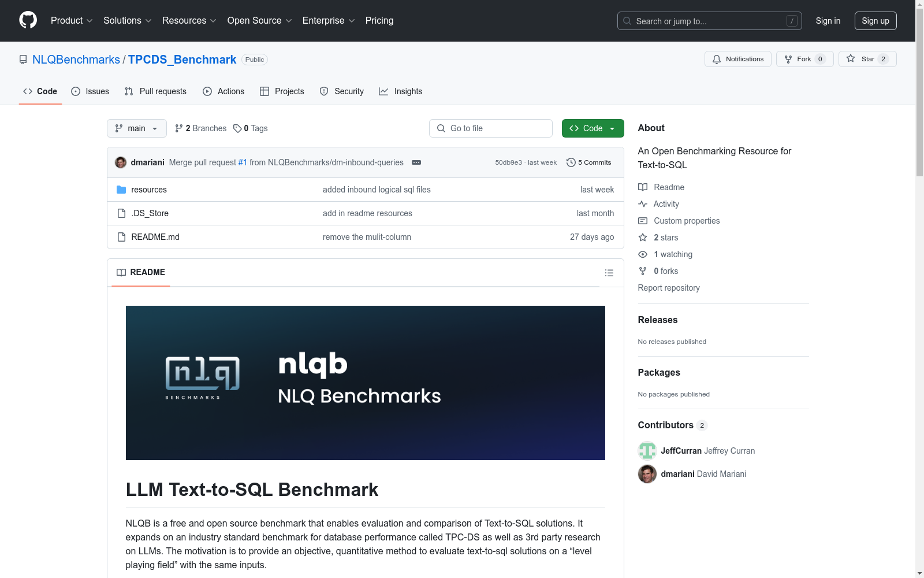The width and height of the screenshot is (924, 578).
Task: Click the Sign up button
Action: 875,21
